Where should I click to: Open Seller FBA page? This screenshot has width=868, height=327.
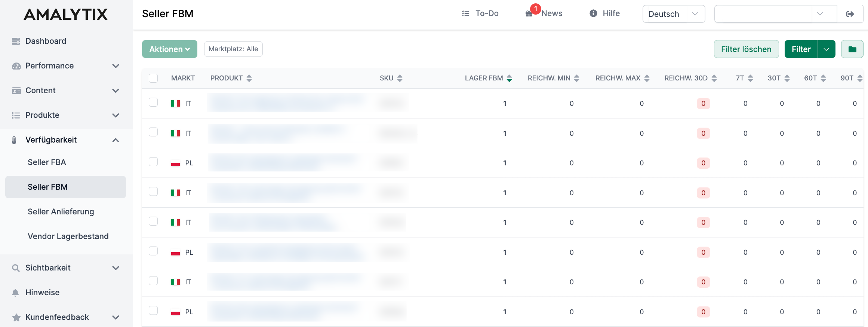tap(47, 162)
